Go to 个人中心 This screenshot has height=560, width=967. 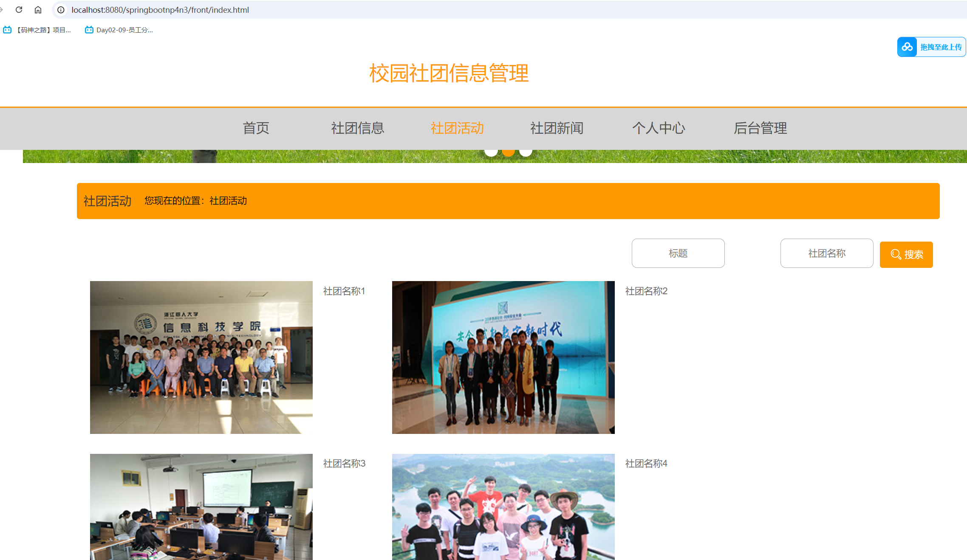tap(659, 128)
